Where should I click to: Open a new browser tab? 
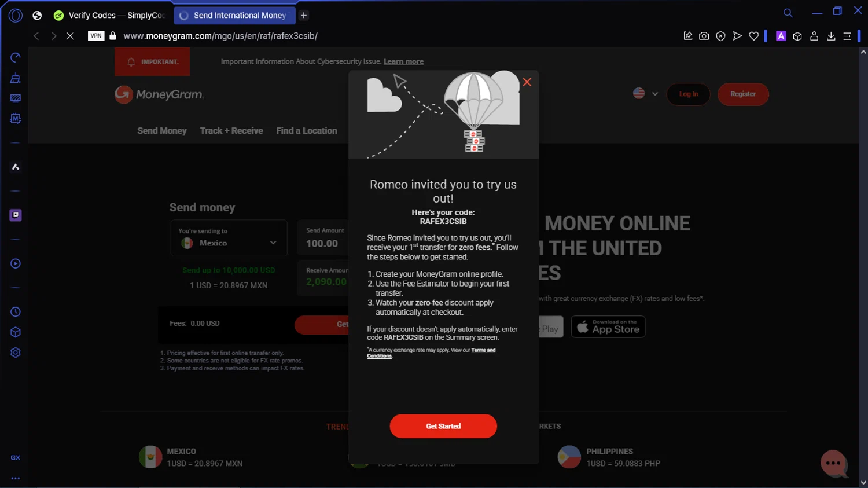tap(304, 16)
